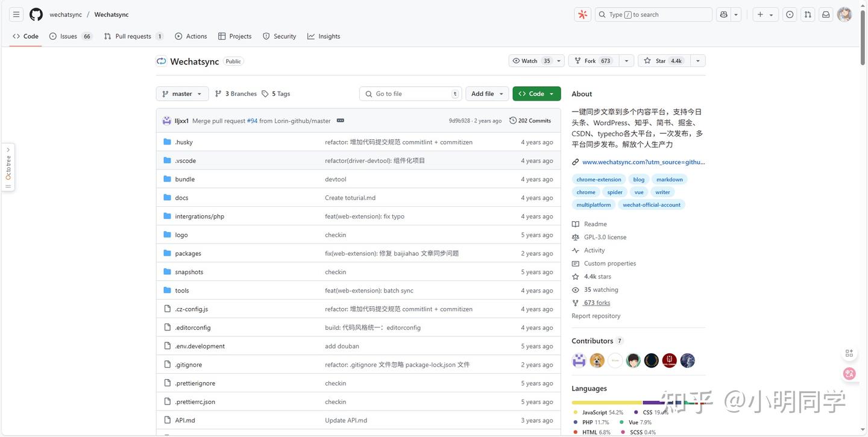Open the master branch selector dropdown
The width and height of the screenshot is (868, 437).
pos(181,93)
